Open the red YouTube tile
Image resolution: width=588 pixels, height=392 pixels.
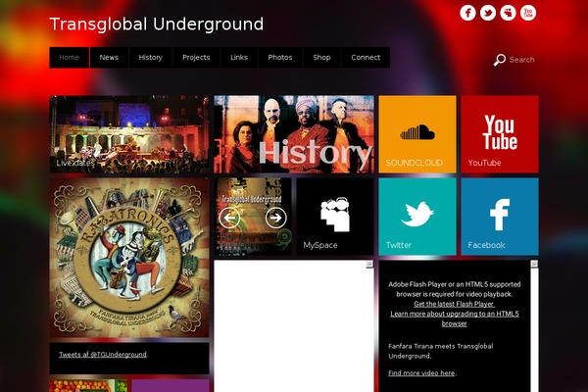click(x=500, y=134)
